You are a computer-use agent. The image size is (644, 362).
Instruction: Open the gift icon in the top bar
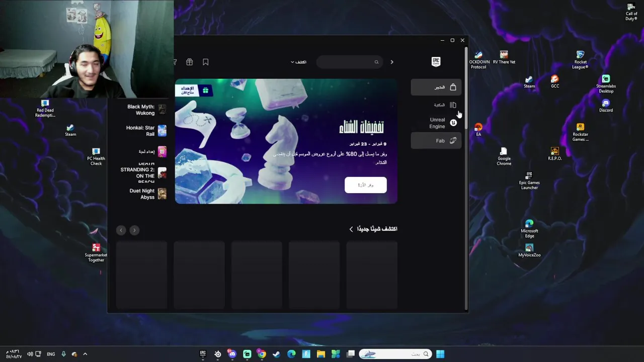pyautogui.click(x=189, y=62)
